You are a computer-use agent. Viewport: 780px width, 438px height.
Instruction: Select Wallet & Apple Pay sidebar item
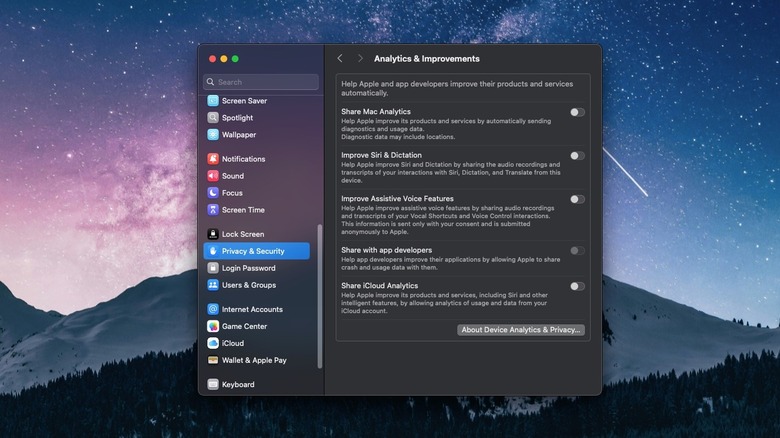[x=253, y=360]
